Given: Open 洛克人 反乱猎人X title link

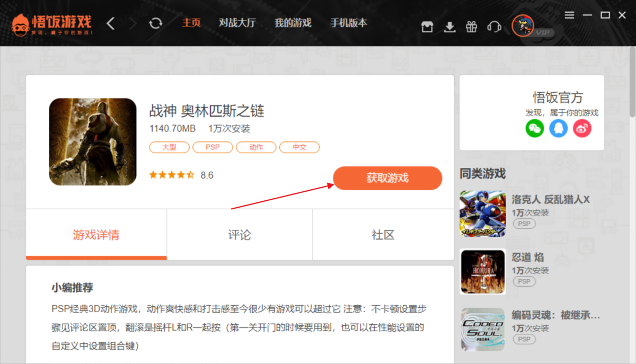Looking at the screenshot, I should 551,200.
